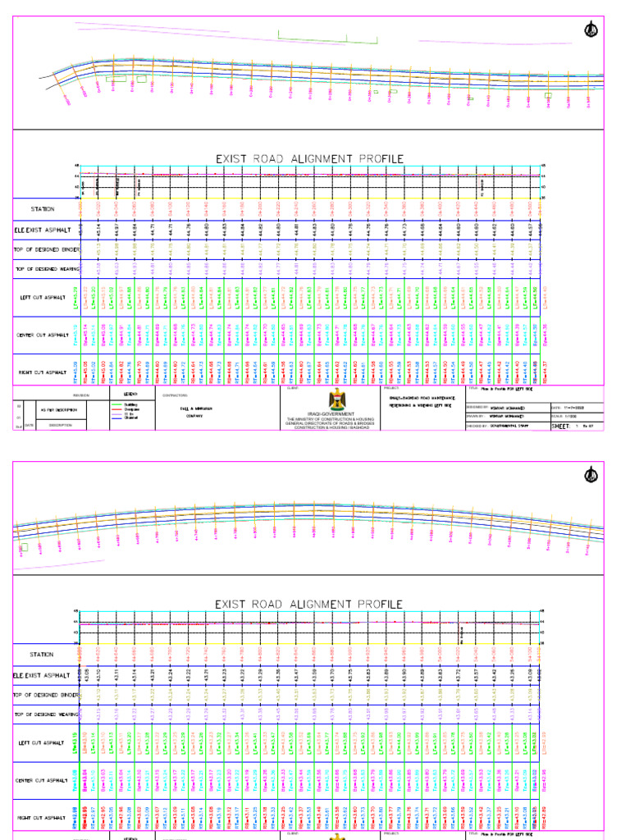Viewport: 630px width, 840px height.
Task: Click 'CENTER CUT ASPHALT' label on second sheet
Action: point(41,781)
